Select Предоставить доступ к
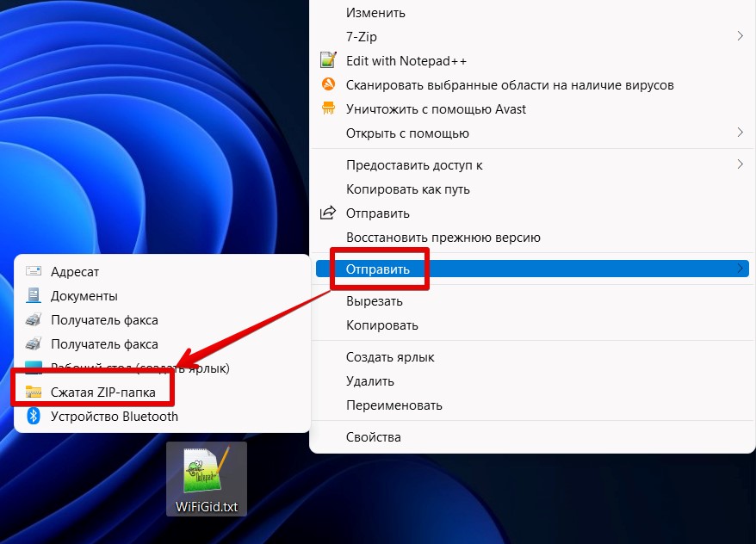The image size is (756, 544). coord(532,164)
